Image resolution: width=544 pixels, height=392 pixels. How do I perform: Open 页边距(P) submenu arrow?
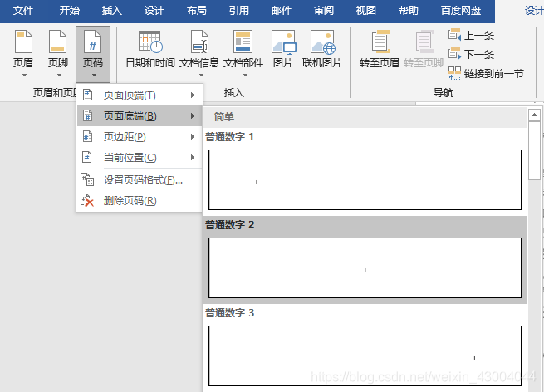pos(193,137)
